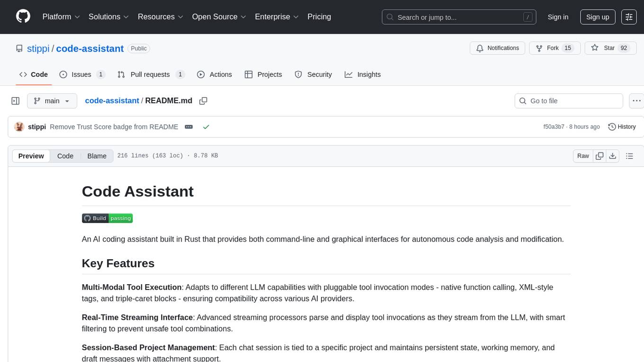
Task: Switch to the Issues tab
Action: tap(82, 74)
